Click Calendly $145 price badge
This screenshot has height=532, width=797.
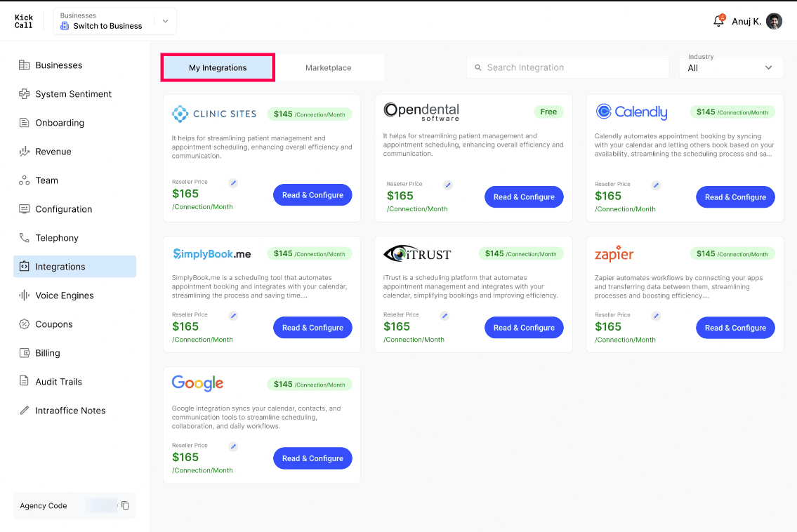732,112
